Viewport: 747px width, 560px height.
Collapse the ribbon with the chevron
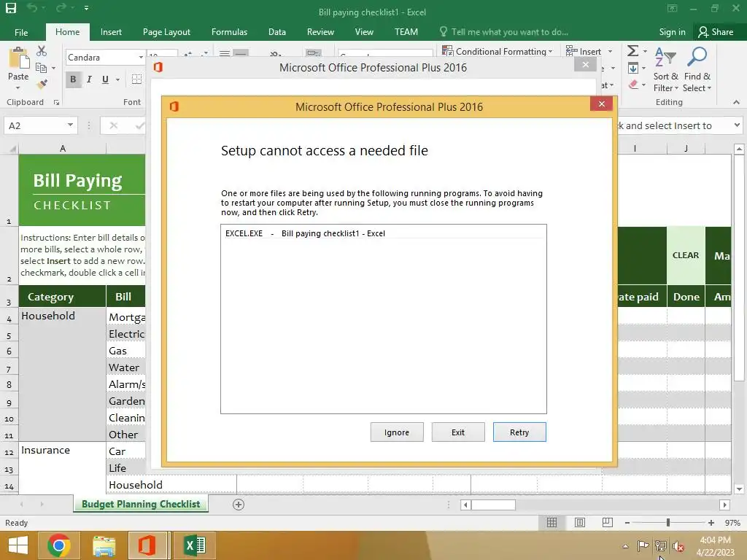(737, 102)
